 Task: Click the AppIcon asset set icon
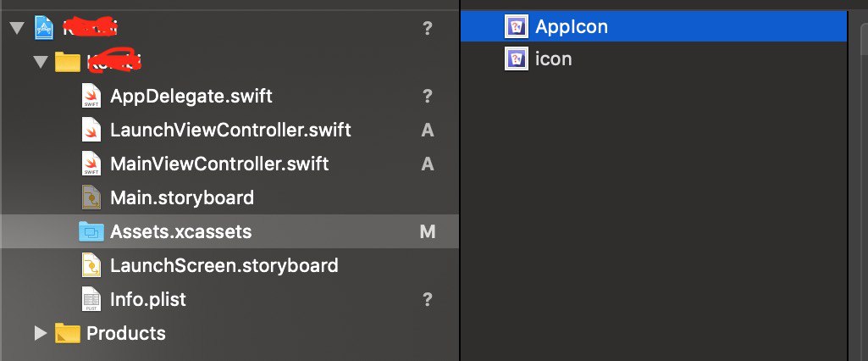pos(517,26)
